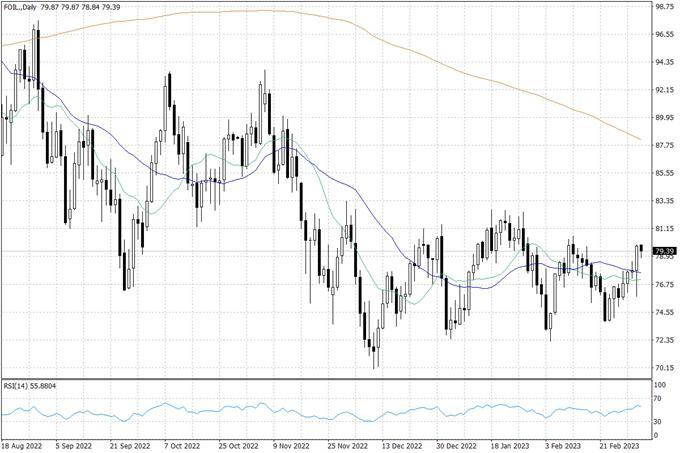Click the RSI 70 level label

tap(659, 398)
